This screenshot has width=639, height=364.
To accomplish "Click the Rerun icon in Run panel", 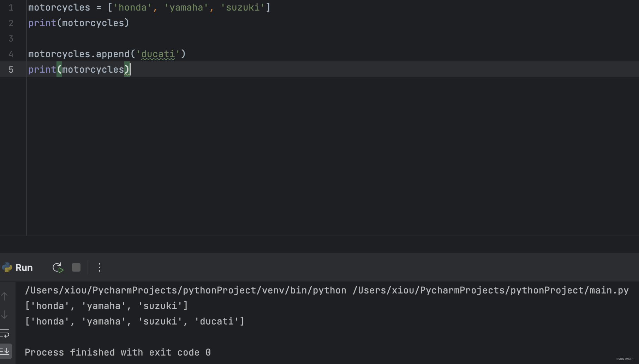I will pyautogui.click(x=58, y=268).
